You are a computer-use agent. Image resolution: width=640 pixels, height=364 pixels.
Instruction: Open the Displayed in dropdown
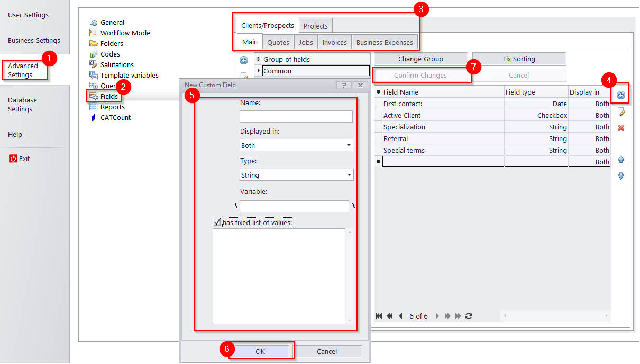point(349,145)
